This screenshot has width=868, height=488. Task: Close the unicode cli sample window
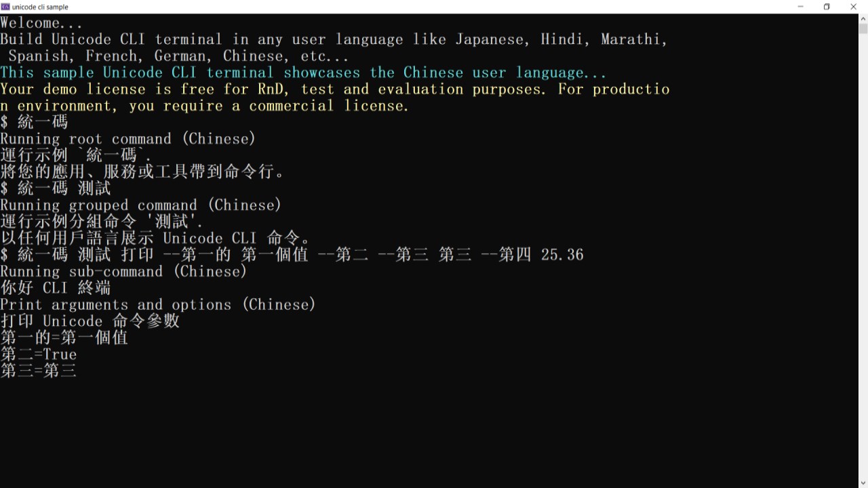854,7
